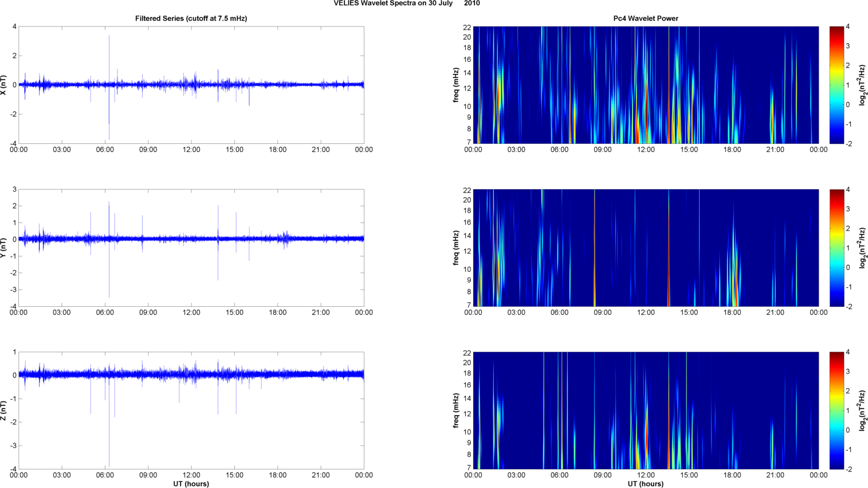Screen dimensions: 868x488
Task: Click the middle spectrogram's freq (mHz) label
Action: (x=456, y=248)
